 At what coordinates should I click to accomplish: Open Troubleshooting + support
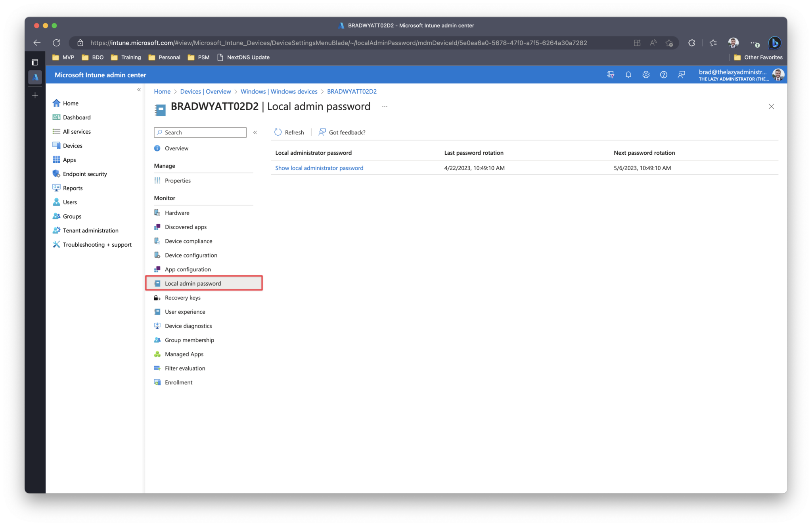[x=92, y=245]
